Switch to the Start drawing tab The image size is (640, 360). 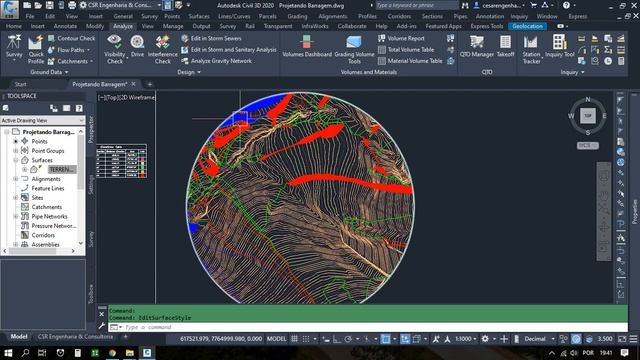20,84
